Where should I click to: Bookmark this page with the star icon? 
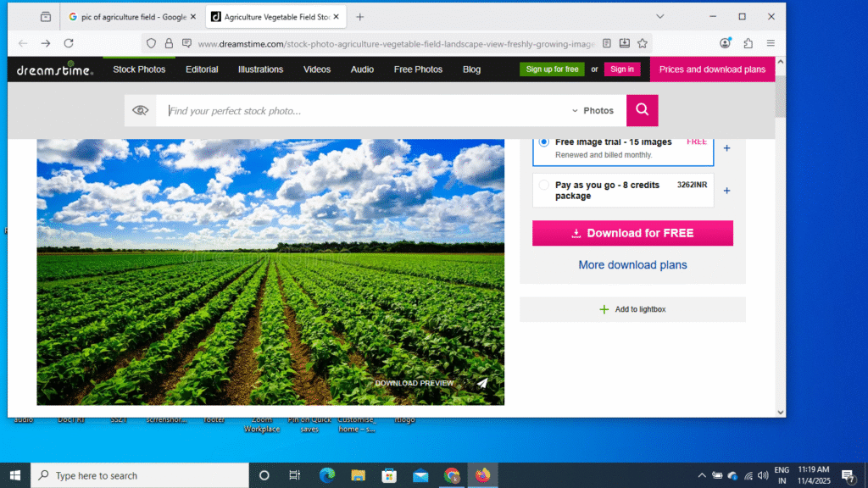point(643,43)
